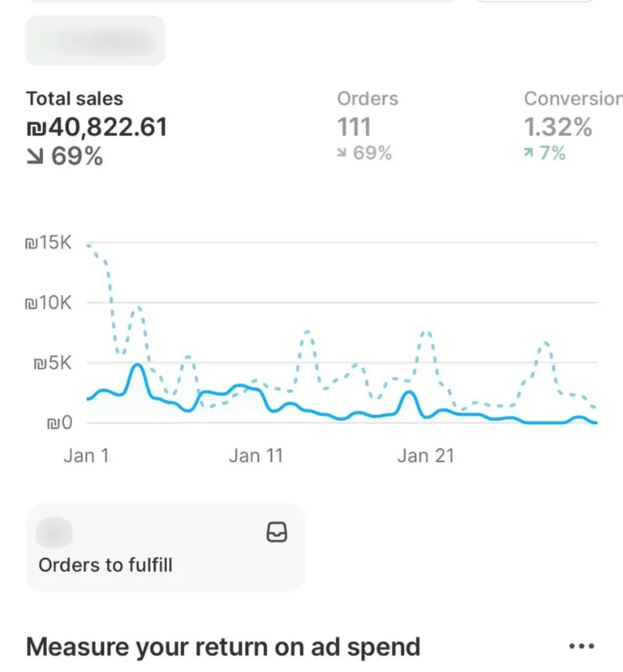Select the Total sales metric tab
Viewport: 623px width, 672px height.
[x=75, y=99]
